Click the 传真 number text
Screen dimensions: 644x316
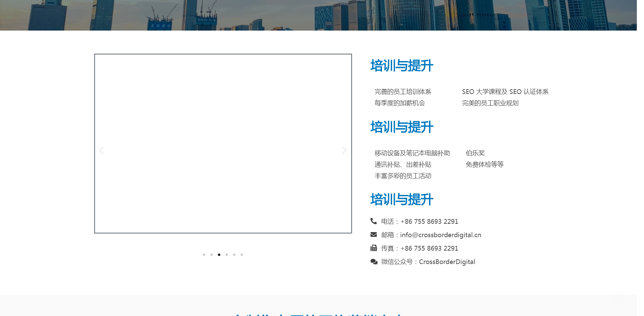pos(429,248)
